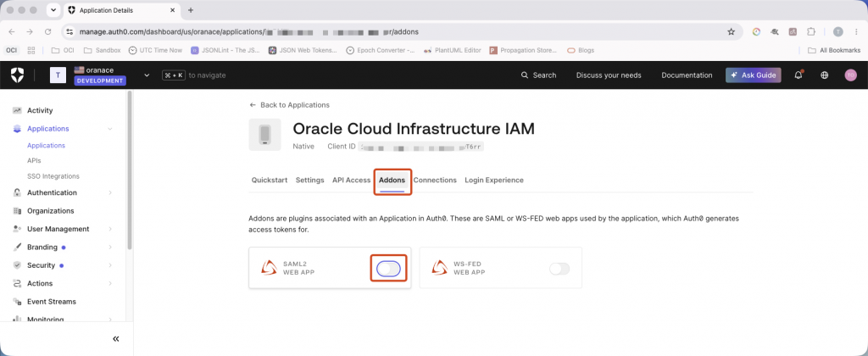This screenshot has height=356, width=868.
Task: Enable the WS-FED Web App toggle
Action: pos(559,269)
